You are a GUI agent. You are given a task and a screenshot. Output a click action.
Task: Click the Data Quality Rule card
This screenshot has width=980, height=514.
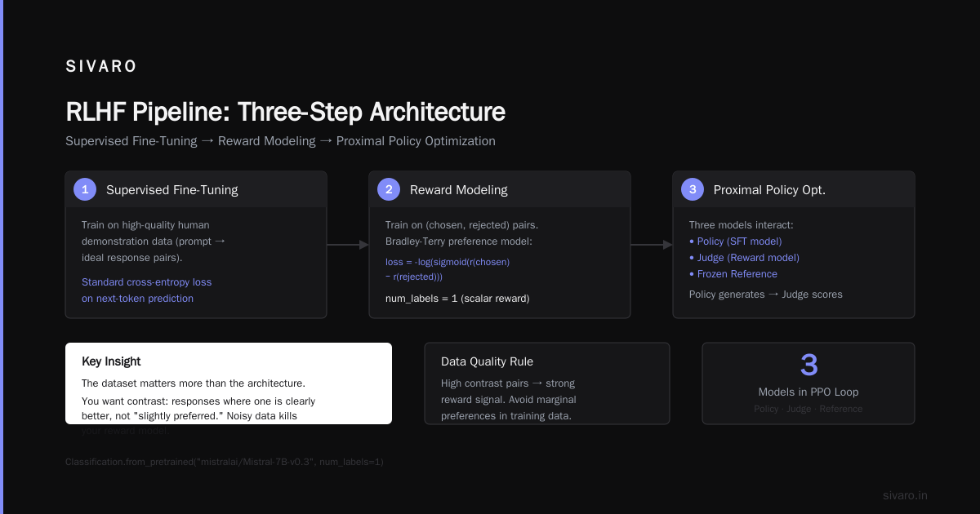point(547,383)
